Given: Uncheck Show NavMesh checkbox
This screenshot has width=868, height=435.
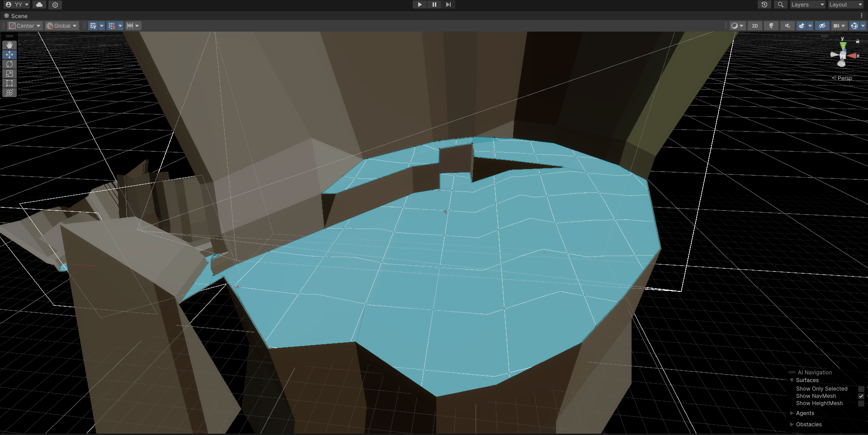Looking at the screenshot, I should (x=861, y=396).
